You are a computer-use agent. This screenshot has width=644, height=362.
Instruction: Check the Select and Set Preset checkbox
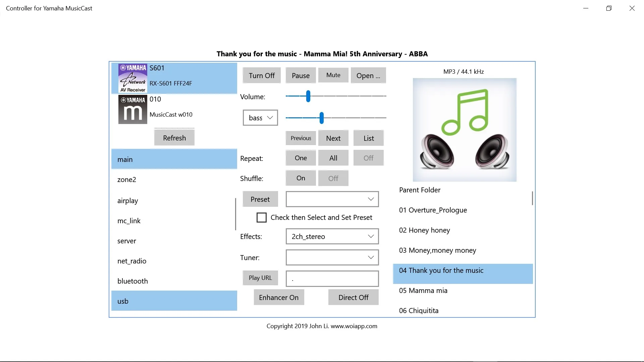[x=262, y=218]
